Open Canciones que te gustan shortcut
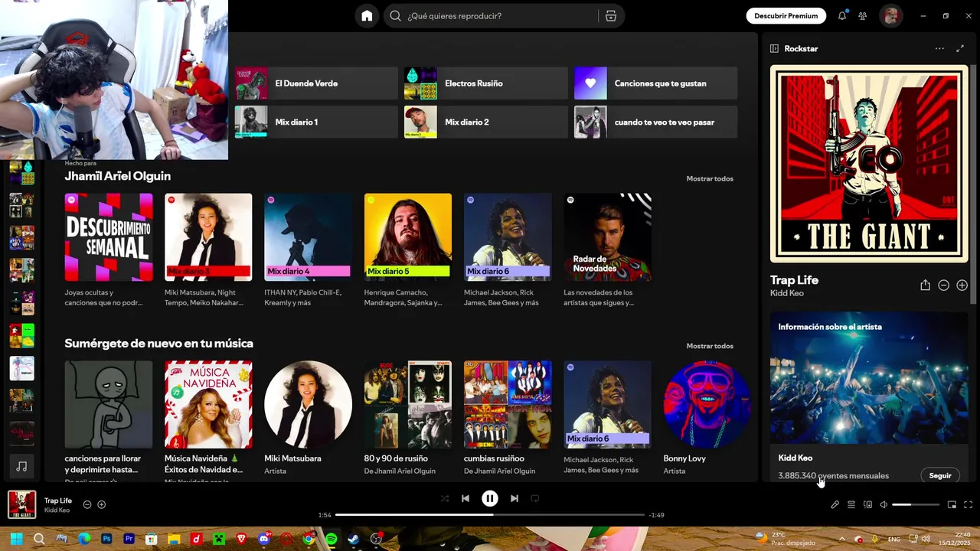 pyautogui.click(x=655, y=83)
